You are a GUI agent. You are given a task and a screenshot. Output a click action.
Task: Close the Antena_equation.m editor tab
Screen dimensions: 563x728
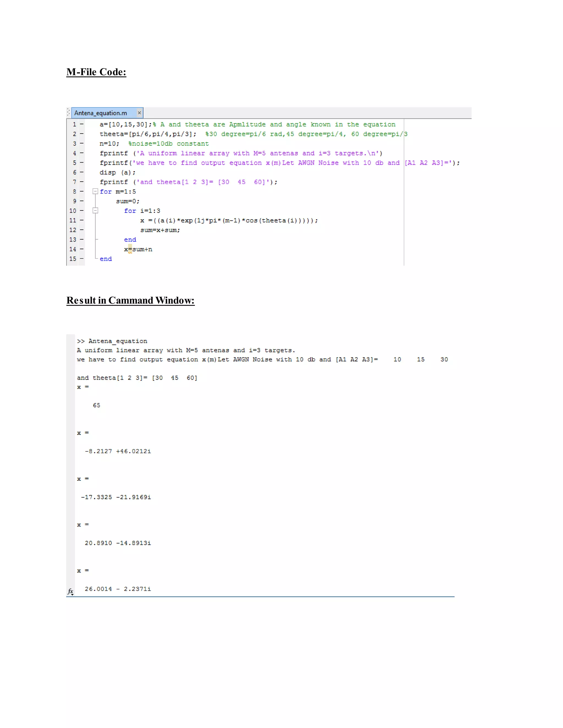(139, 113)
